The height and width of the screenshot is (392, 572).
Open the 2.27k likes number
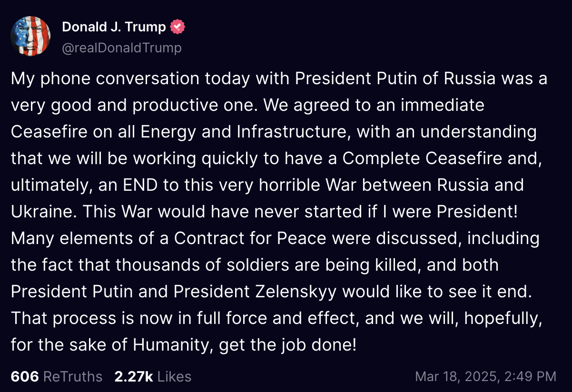134,377
